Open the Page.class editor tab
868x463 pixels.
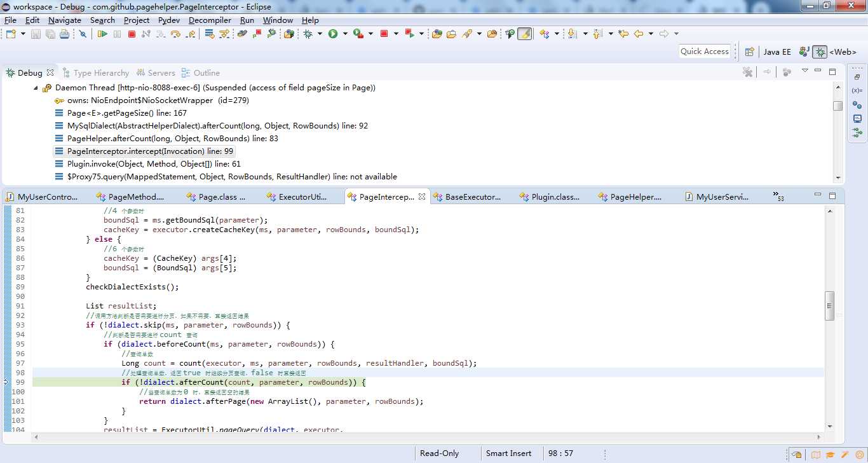click(216, 197)
